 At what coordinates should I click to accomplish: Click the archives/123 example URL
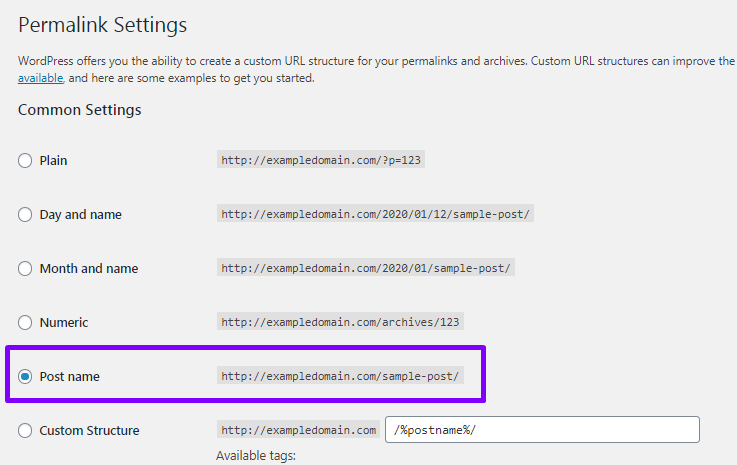click(x=340, y=322)
